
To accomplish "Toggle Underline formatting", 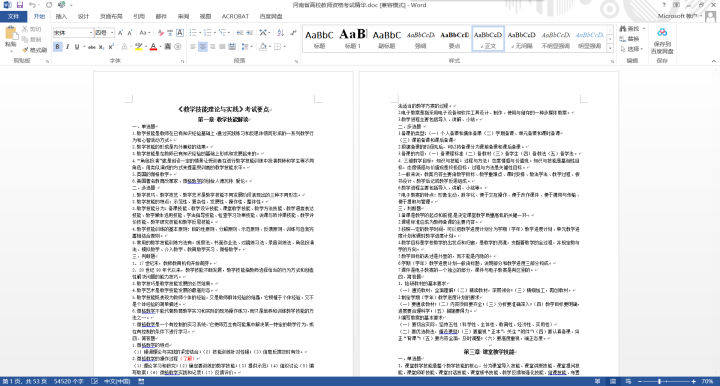I will 77,47.
